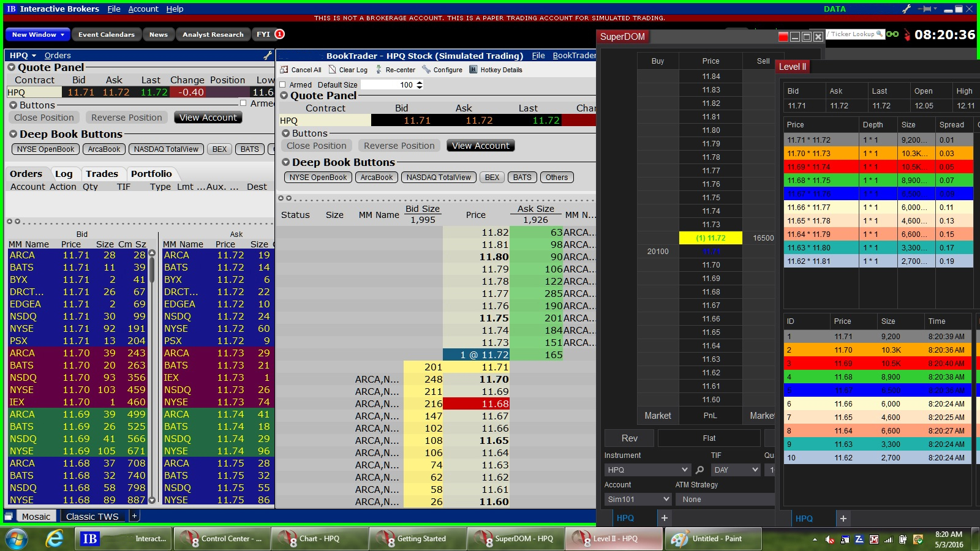This screenshot has height=551, width=980.
Task: Click the Flat button in SuperDOM
Action: click(709, 438)
